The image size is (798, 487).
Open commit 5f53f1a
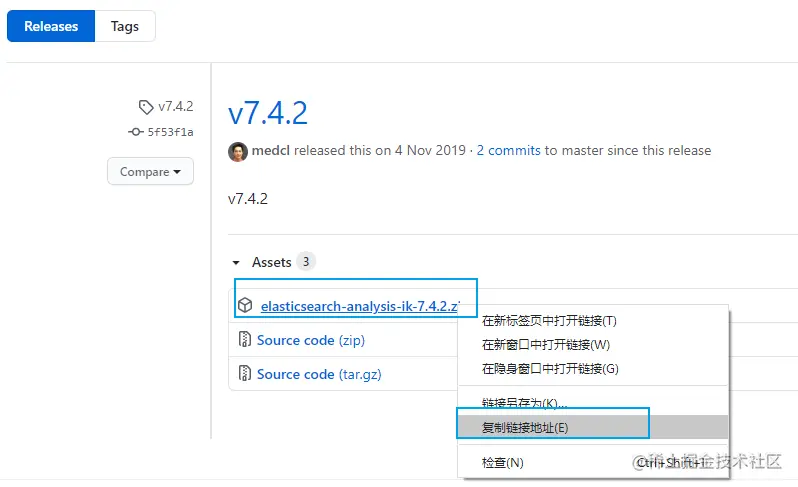click(x=170, y=132)
